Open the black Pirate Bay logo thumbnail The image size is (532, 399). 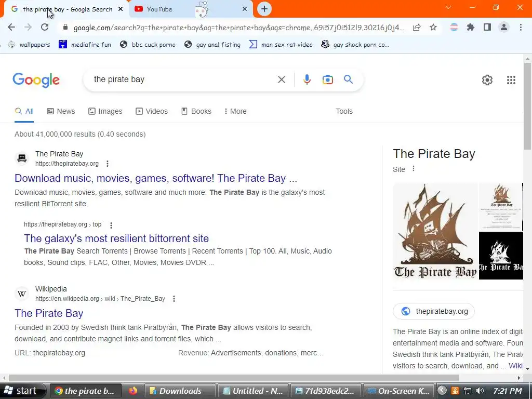pyautogui.click(x=501, y=256)
